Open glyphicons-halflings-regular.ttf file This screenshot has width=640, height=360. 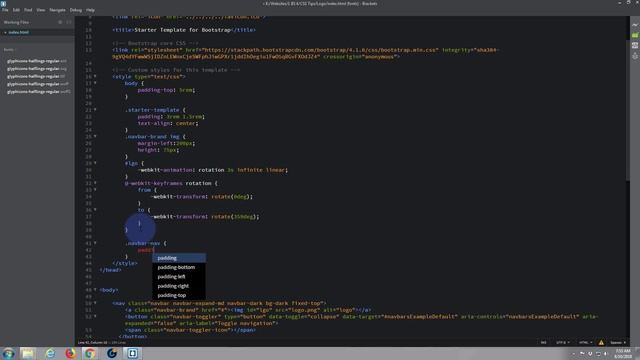tap(36, 76)
